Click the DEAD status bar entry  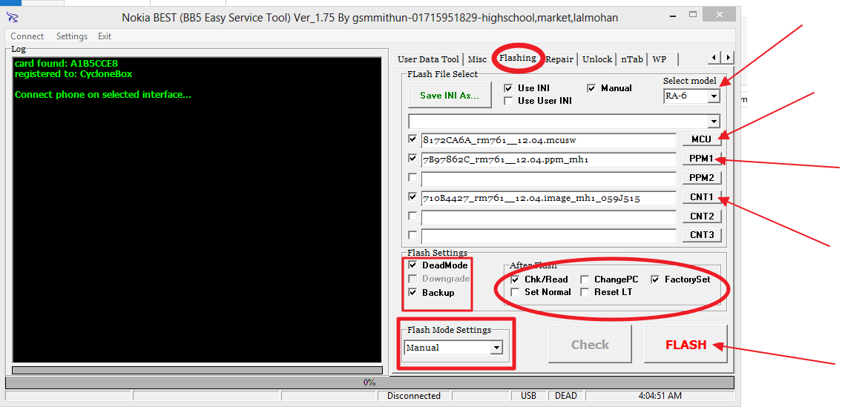coord(566,396)
